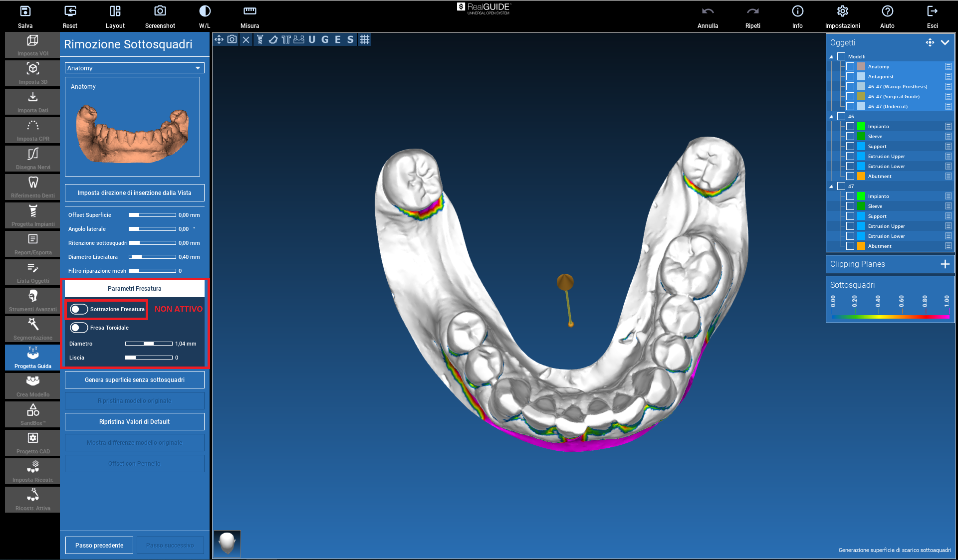Toggle the grid icon in viewport toolbar
Image resolution: width=958 pixels, height=560 pixels.
click(365, 39)
